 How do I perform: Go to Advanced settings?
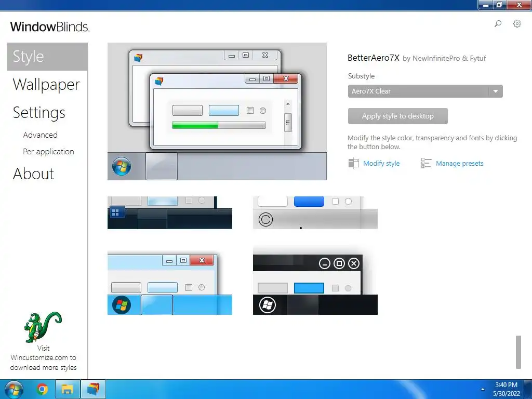40,135
